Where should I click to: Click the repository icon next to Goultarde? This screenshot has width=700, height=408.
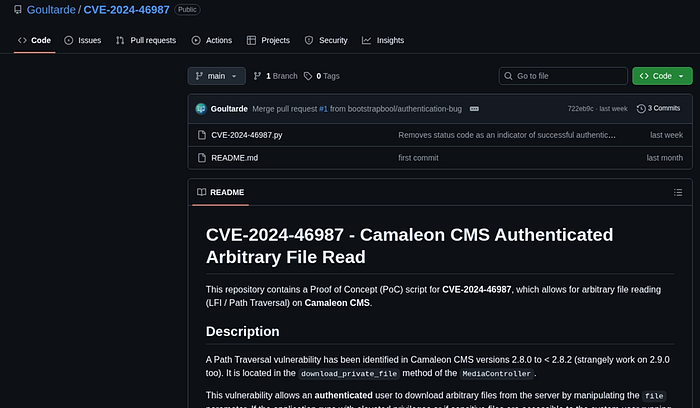tap(18, 10)
